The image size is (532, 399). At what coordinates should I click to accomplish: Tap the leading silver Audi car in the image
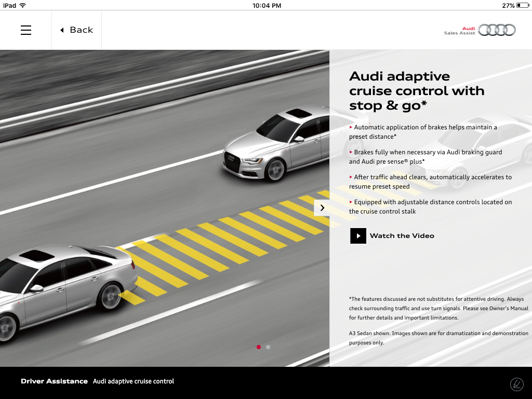click(275, 143)
